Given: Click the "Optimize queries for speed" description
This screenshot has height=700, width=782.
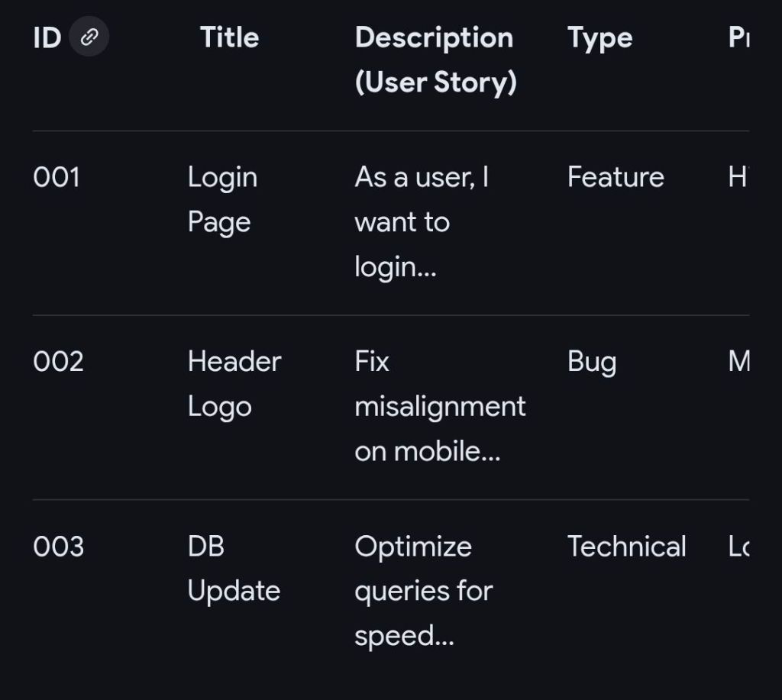Looking at the screenshot, I should coord(423,591).
